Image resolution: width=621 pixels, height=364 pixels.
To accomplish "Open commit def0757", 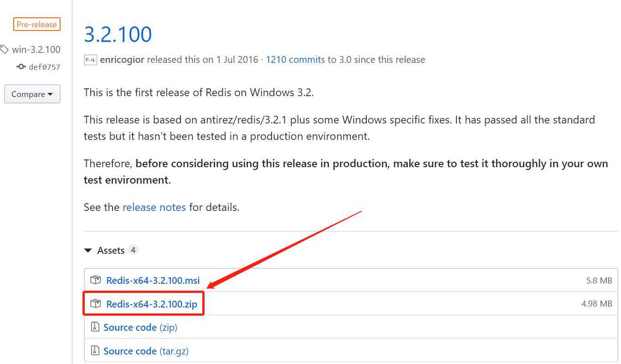I will tap(44, 67).
